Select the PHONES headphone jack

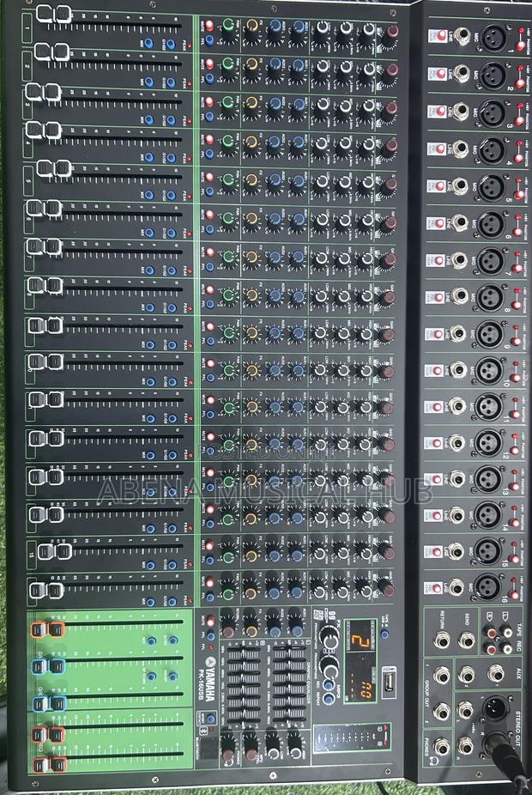click(x=441, y=746)
